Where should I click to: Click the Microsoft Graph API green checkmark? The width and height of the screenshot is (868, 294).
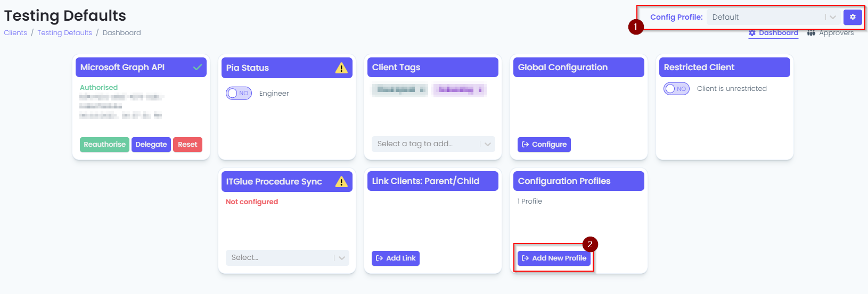click(198, 68)
